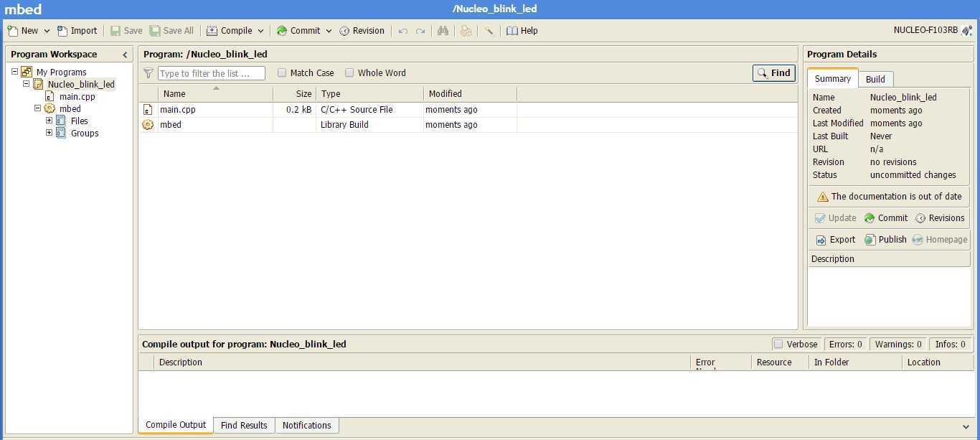Toggle the Warnings: 0 filter
This screenshot has width=980, height=440.
click(898, 345)
